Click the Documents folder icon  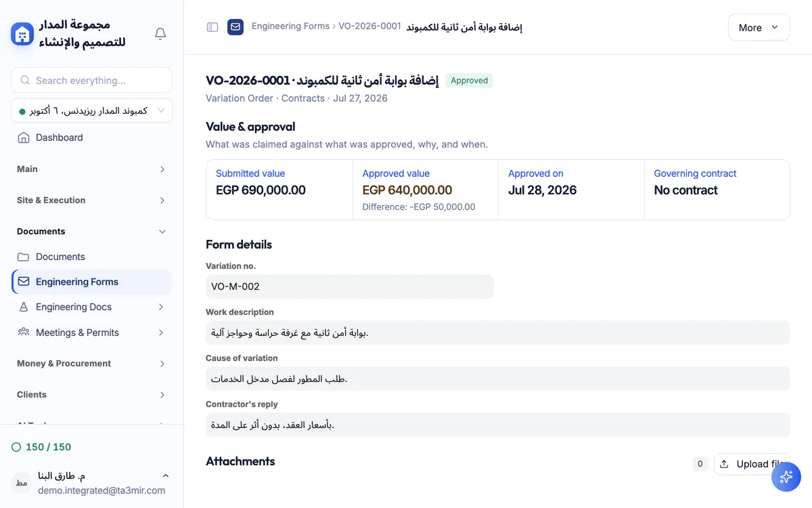coord(24,257)
